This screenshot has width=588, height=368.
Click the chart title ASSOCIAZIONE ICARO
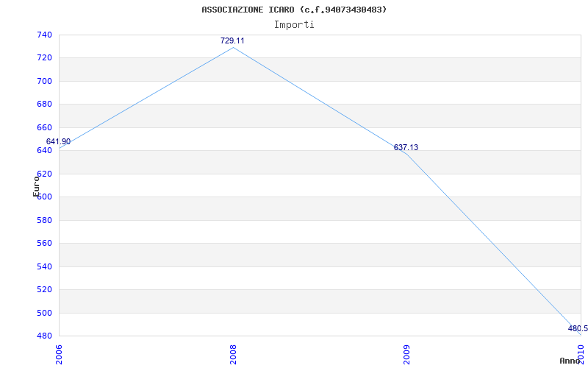coord(293,10)
